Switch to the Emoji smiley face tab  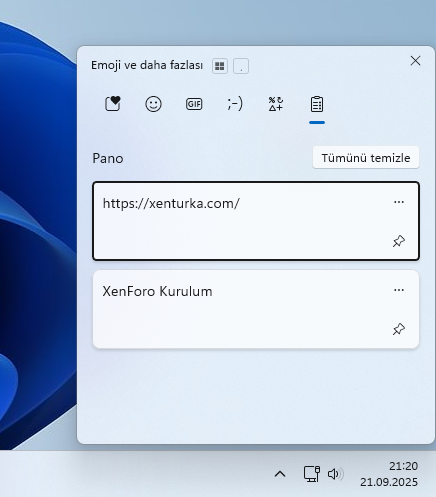(x=153, y=104)
